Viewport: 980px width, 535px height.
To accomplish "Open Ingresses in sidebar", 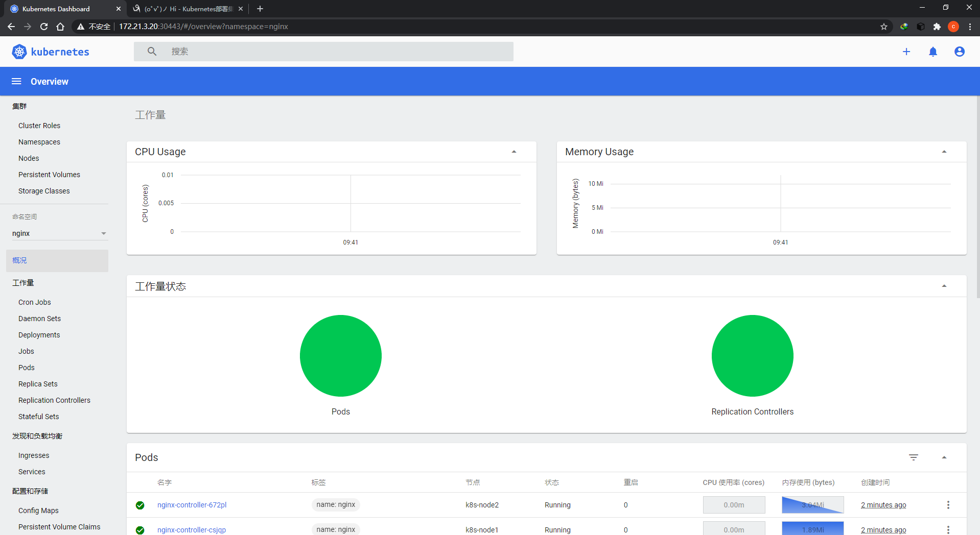I will tap(34, 455).
